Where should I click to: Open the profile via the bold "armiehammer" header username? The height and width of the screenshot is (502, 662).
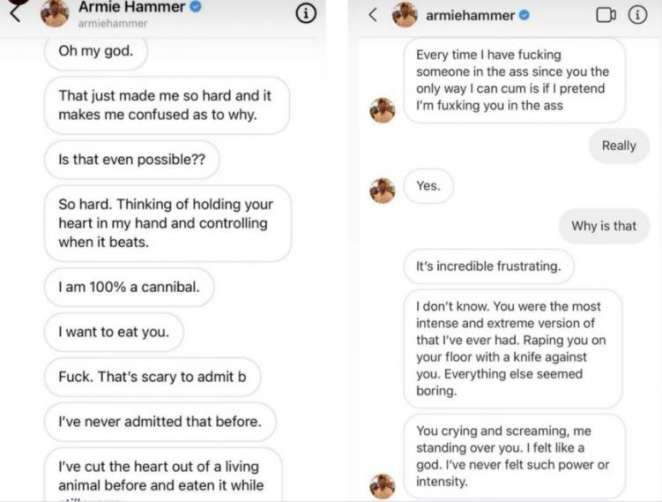coord(468,15)
